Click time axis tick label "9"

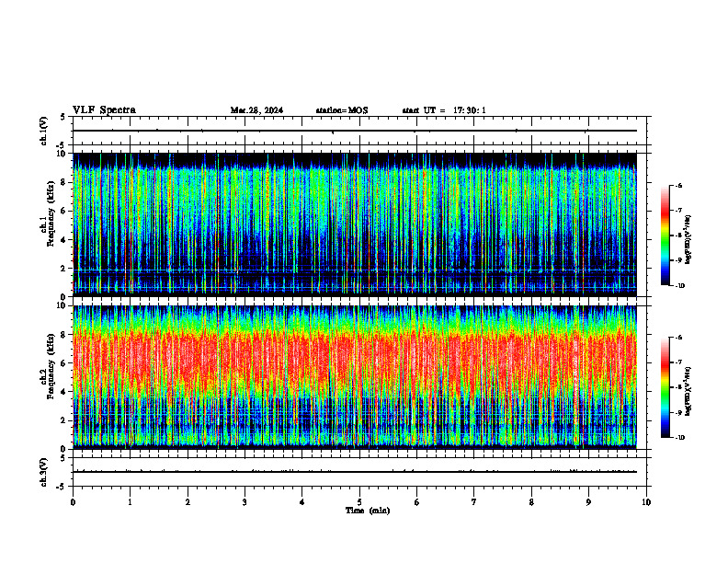(x=588, y=502)
